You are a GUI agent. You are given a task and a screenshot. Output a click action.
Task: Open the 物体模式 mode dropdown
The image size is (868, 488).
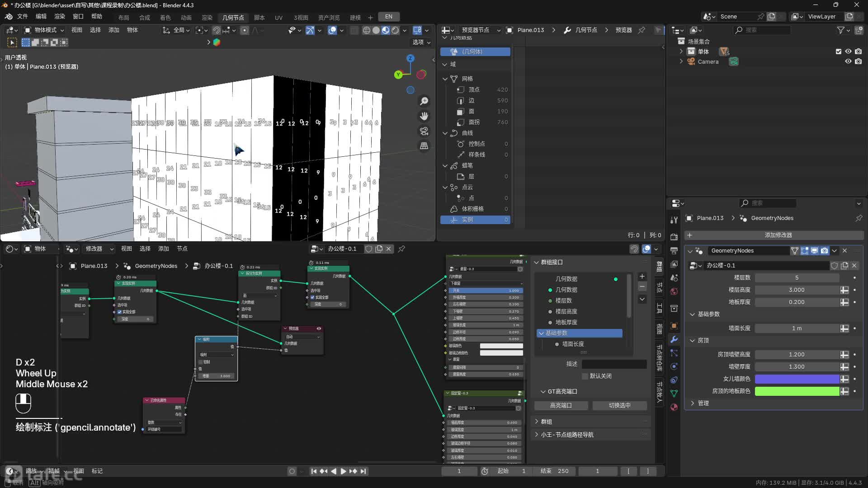point(44,30)
